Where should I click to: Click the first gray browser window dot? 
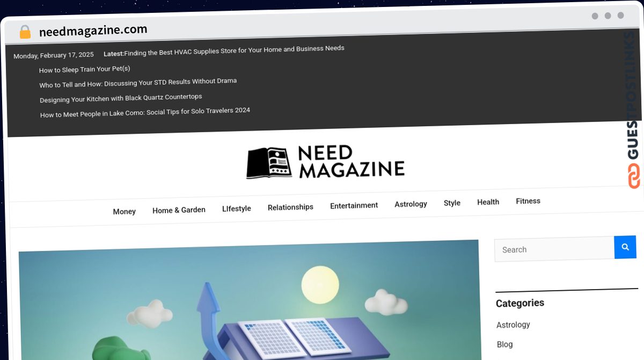(595, 16)
